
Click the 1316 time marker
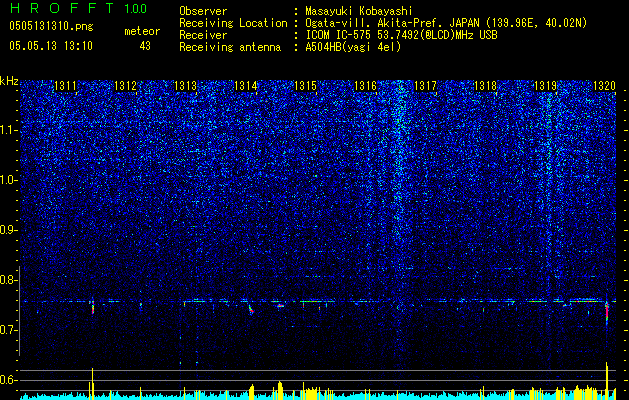365,85
